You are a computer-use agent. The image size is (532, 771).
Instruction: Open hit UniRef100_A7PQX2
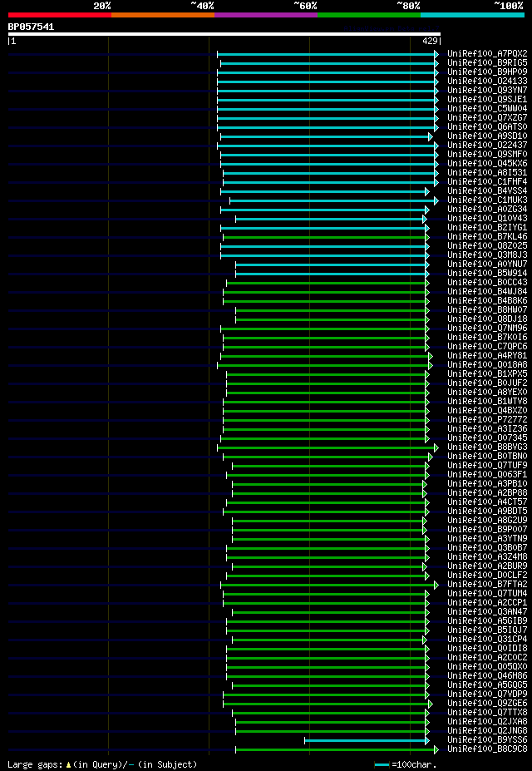pos(487,53)
